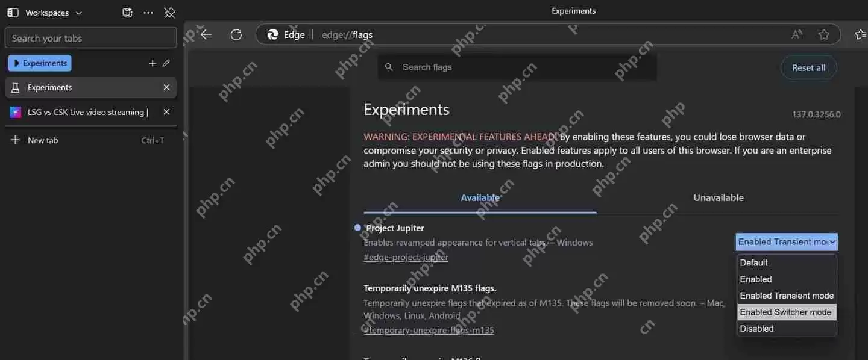The image size is (868, 360).
Task: Create a new workspace with the plus icon
Action: click(152, 63)
